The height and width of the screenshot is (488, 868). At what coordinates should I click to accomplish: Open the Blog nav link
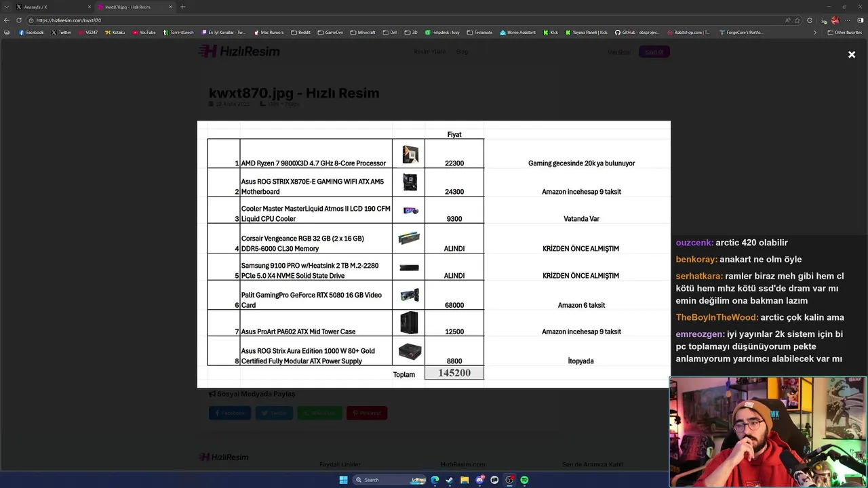tap(462, 52)
